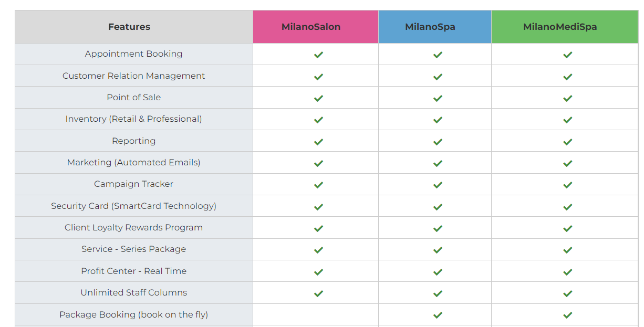Click the Customer Relation Management feature label

(133, 76)
